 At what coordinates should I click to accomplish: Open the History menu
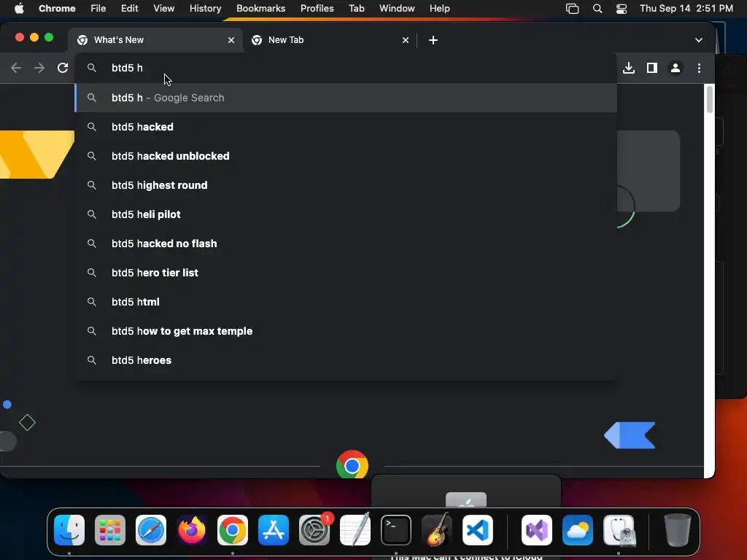(x=205, y=8)
